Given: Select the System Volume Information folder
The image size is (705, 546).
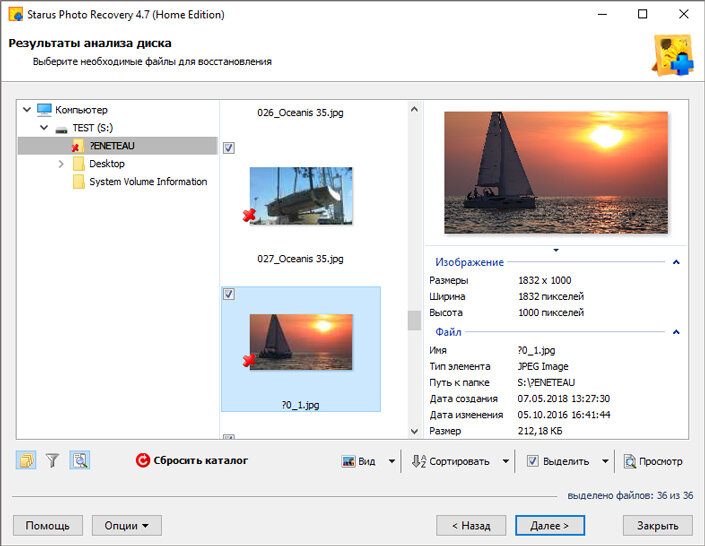Looking at the screenshot, I should pyautogui.click(x=148, y=182).
